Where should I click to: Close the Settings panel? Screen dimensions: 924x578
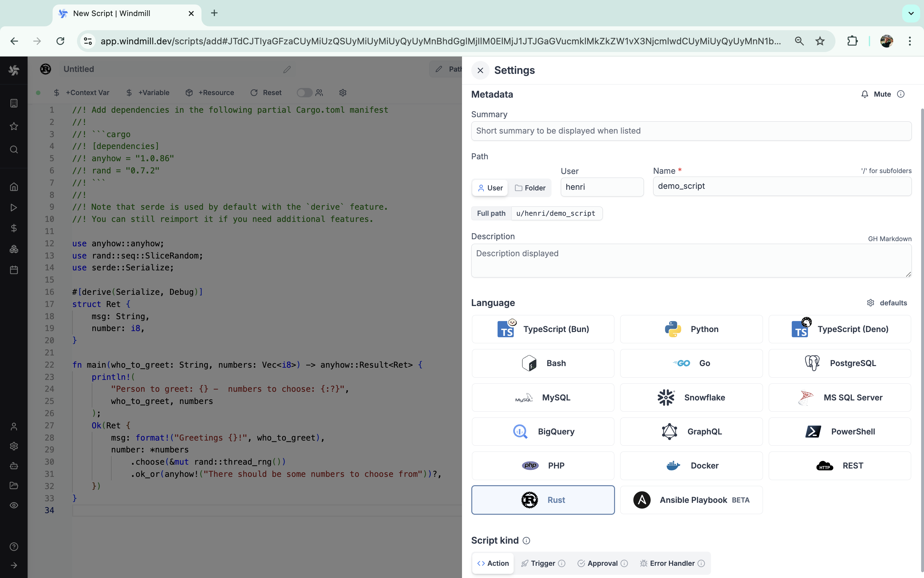coord(480,70)
